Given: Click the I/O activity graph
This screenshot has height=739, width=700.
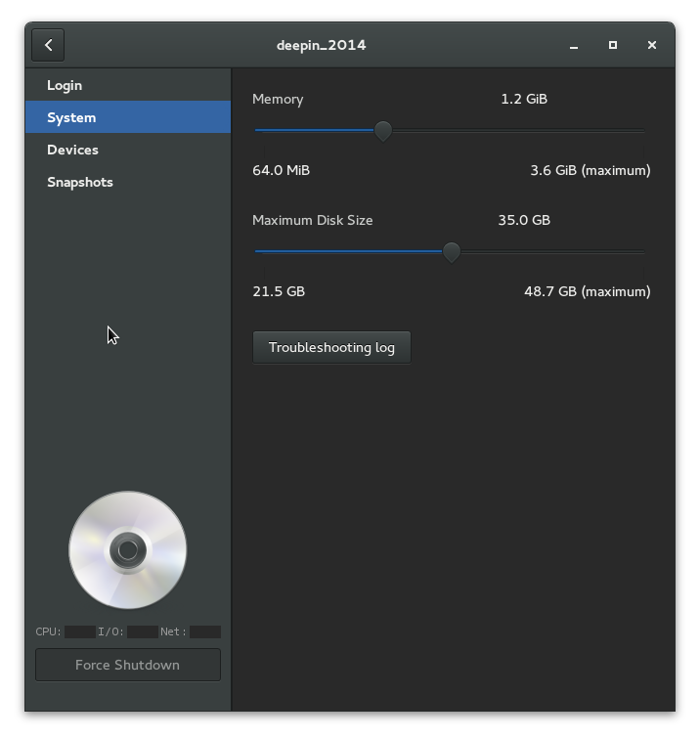Looking at the screenshot, I should pos(142,631).
